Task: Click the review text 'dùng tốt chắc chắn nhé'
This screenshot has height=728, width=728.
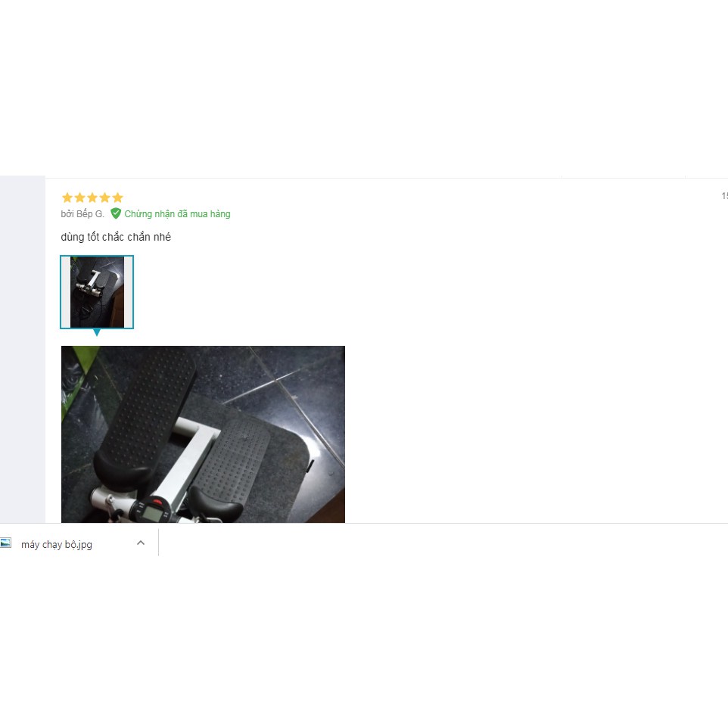Action: click(116, 237)
